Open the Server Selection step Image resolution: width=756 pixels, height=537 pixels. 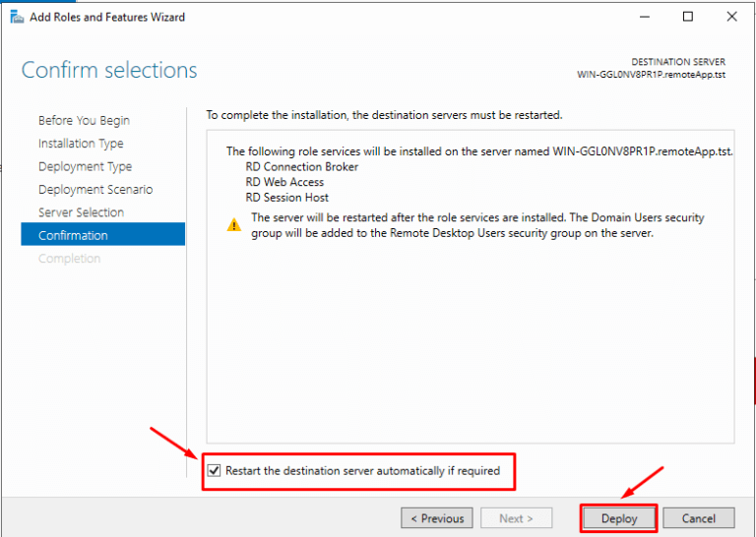pyautogui.click(x=81, y=212)
